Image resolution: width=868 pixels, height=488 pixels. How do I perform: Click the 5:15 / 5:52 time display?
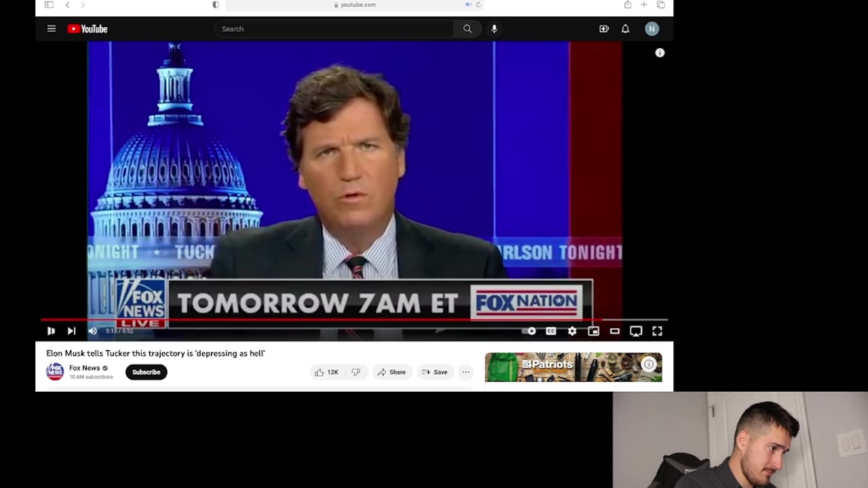tap(119, 331)
